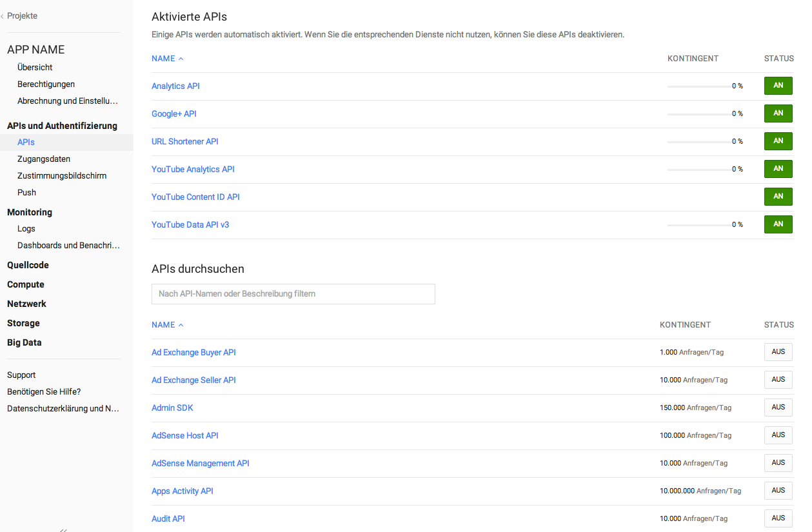Image resolution: width=812 pixels, height=532 pixels.
Task: Click APP NAME project title
Action: [x=36, y=50]
